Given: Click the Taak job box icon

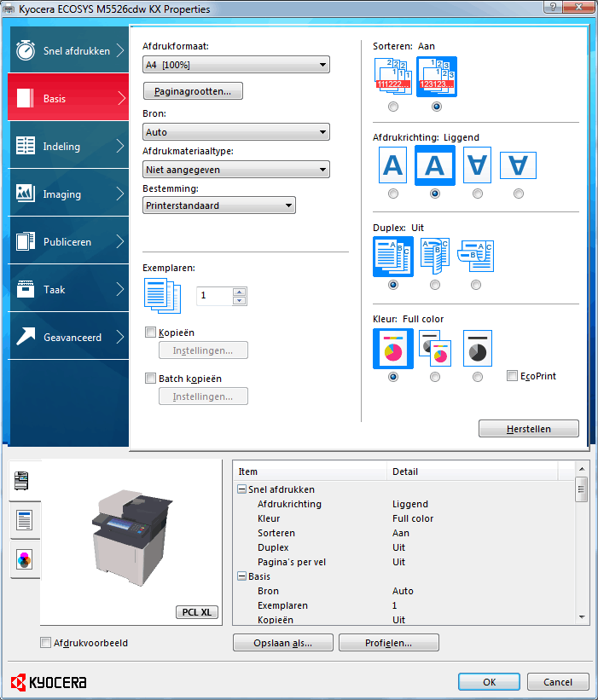Looking at the screenshot, I should pos(26,289).
